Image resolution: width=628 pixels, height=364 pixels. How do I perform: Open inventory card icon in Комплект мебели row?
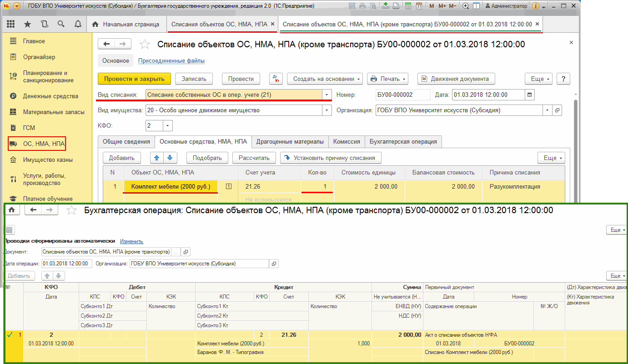(229, 186)
